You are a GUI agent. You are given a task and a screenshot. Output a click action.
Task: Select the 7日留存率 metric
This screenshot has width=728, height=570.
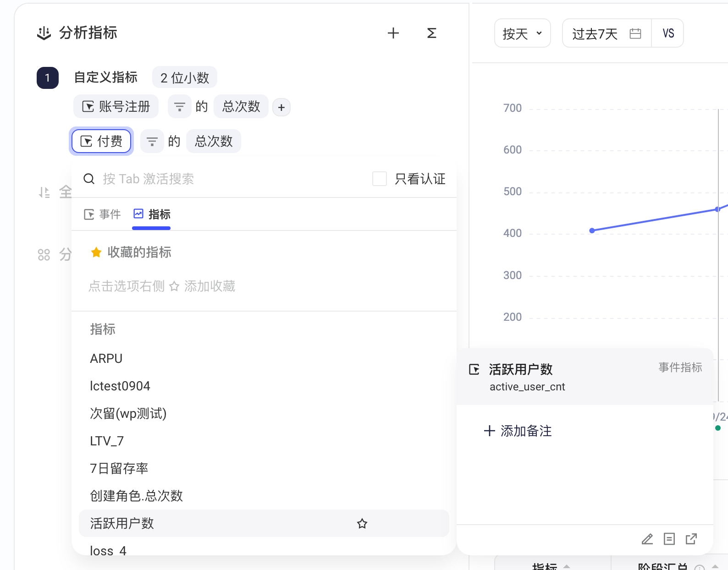coord(264,468)
